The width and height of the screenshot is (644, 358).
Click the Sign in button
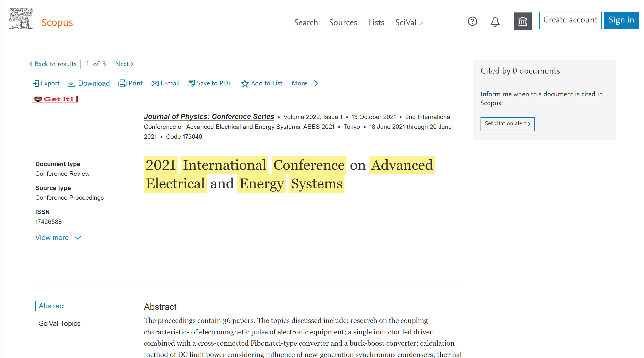(621, 20)
